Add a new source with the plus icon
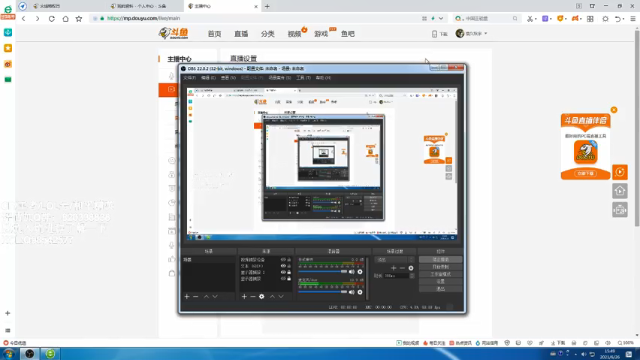 [244, 297]
